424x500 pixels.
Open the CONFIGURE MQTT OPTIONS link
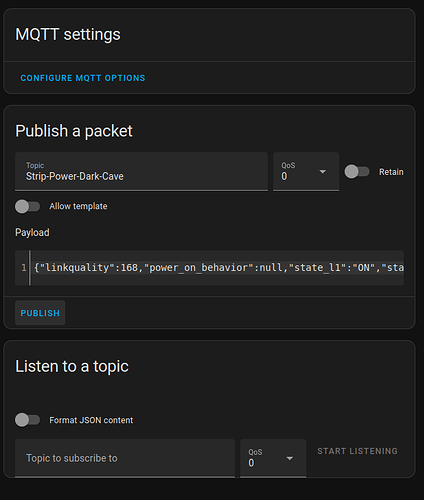point(83,78)
